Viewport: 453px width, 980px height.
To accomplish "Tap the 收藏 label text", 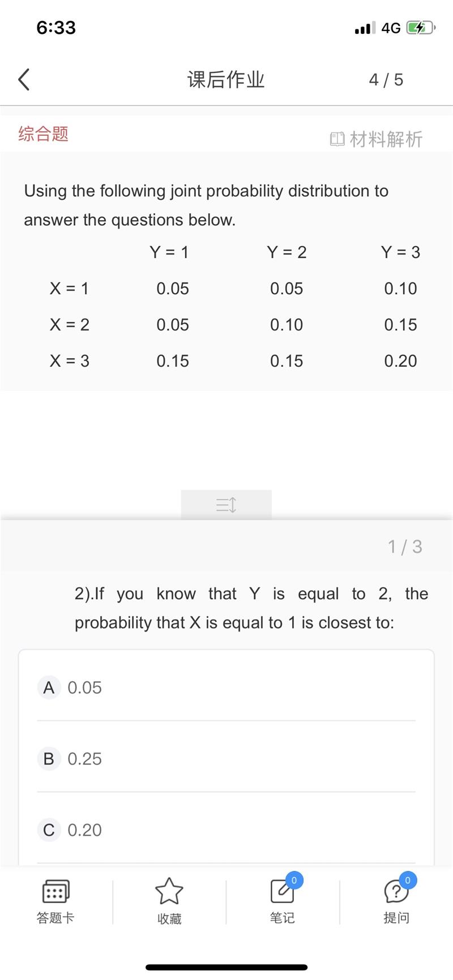I will pos(169,918).
